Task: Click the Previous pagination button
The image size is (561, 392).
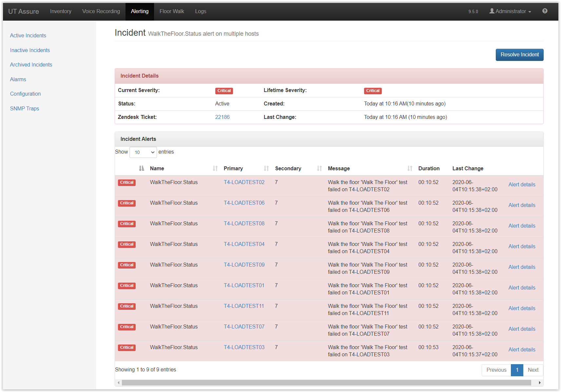Action: click(496, 370)
